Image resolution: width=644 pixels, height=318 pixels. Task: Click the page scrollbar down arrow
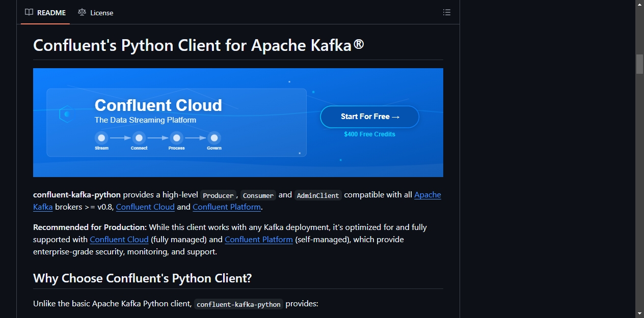coord(639,313)
